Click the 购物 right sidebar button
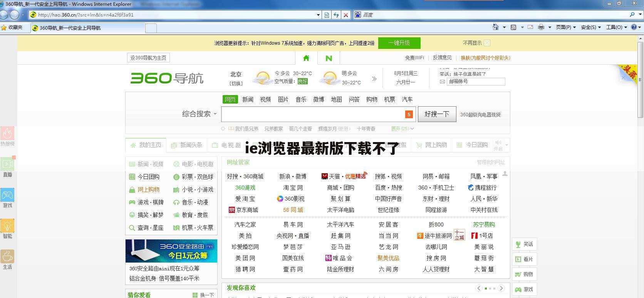This screenshot has height=298, width=644. click(x=524, y=274)
